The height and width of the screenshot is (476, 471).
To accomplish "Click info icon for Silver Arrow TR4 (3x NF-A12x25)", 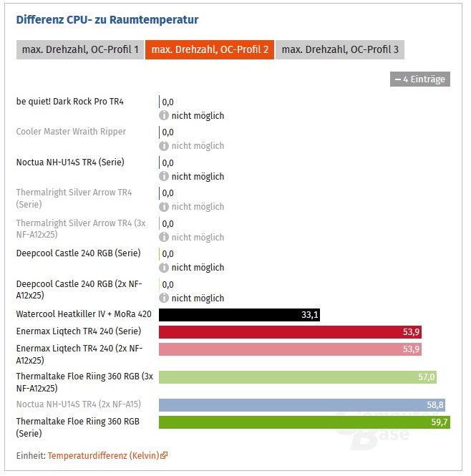I will coord(164,237).
